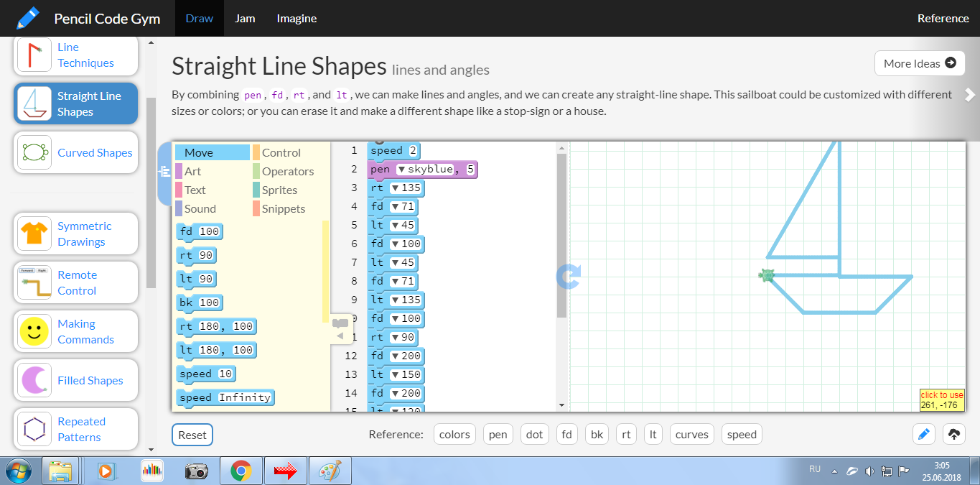Screen dimensions: 980x485
Task: Select the Operators palette category
Action: [x=290, y=171]
